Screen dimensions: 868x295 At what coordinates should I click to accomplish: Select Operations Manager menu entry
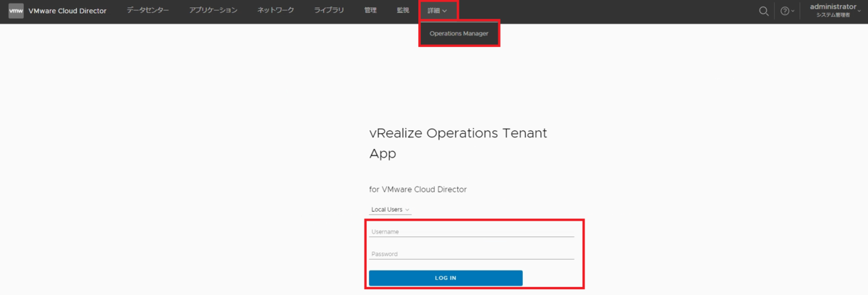[459, 34]
